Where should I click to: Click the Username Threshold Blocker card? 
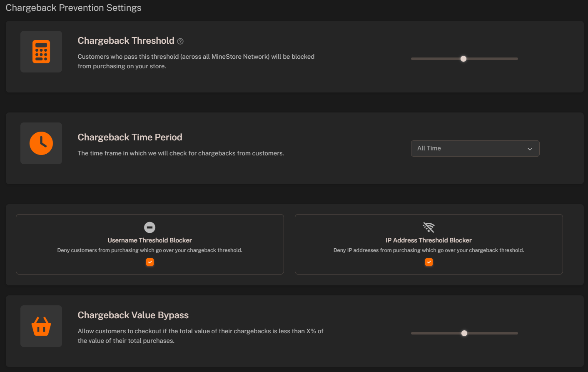point(149,244)
